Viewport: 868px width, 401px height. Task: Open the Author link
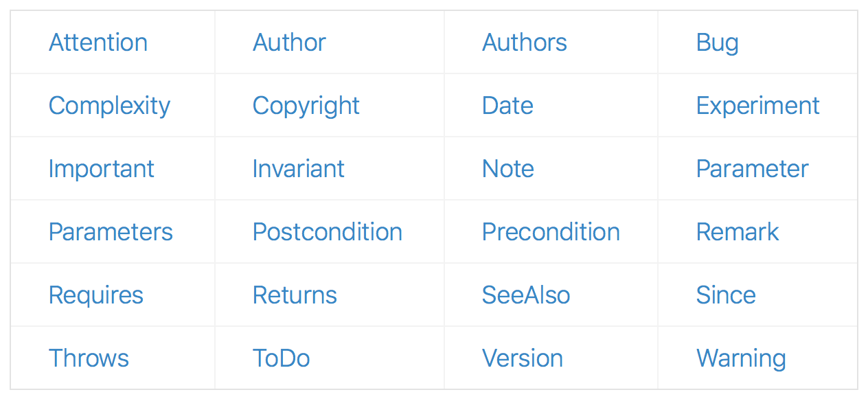tap(289, 43)
